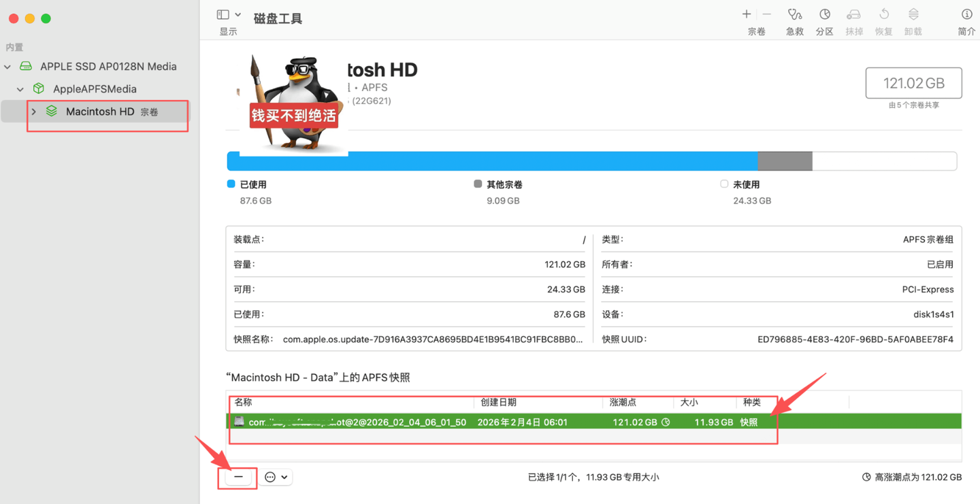Screen dimensions: 980x504
Task: Click status text 已选择1/1个，11.93 GB 专用大小
Action: point(593,477)
